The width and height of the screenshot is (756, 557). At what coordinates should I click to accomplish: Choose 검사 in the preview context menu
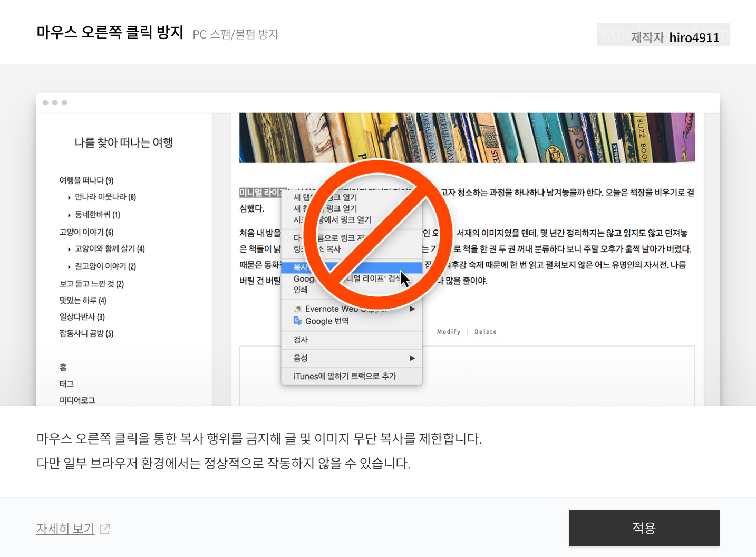coord(301,340)
